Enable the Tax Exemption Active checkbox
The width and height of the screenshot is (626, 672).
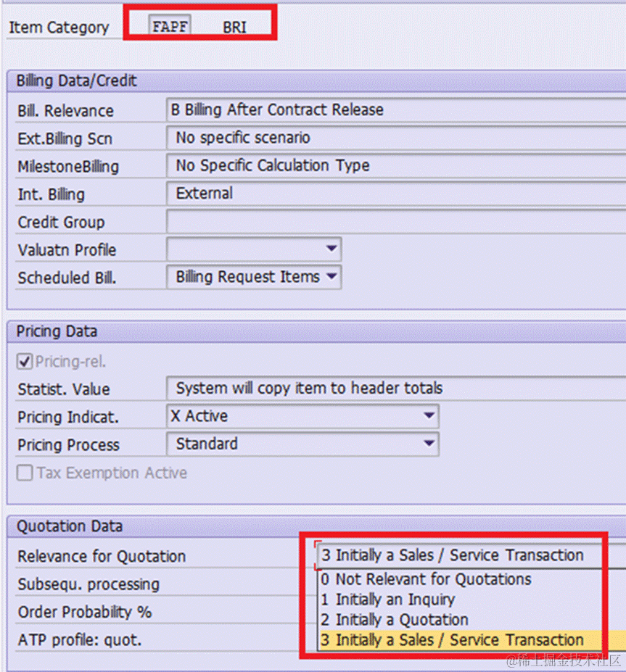[25, 473]
